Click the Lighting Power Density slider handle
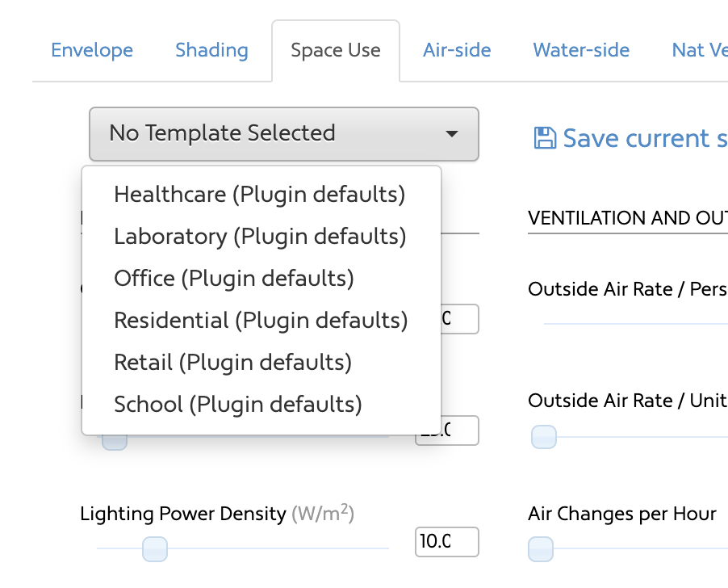This screenshot has width=728, height=588. point(155,549)
